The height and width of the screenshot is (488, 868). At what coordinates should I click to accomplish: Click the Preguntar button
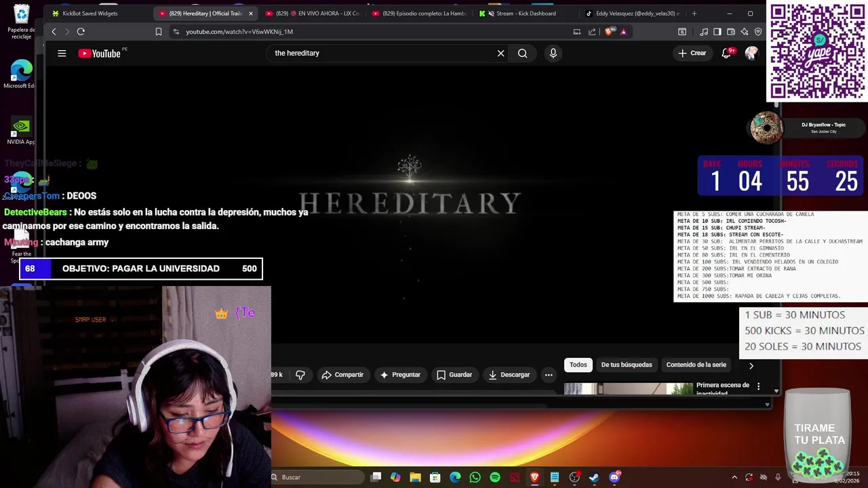400,375
